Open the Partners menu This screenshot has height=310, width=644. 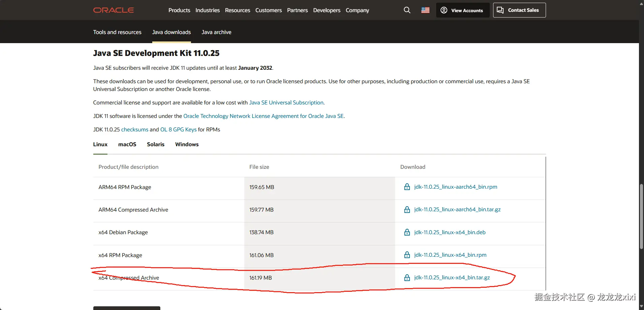point(297,10)
